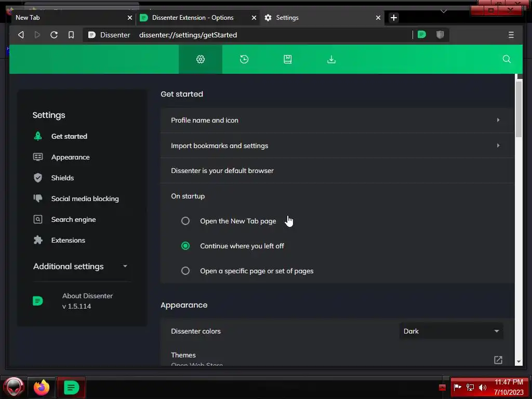Go to Search engine settings section
Screen dimensions: 532x399
pos(73,220)
